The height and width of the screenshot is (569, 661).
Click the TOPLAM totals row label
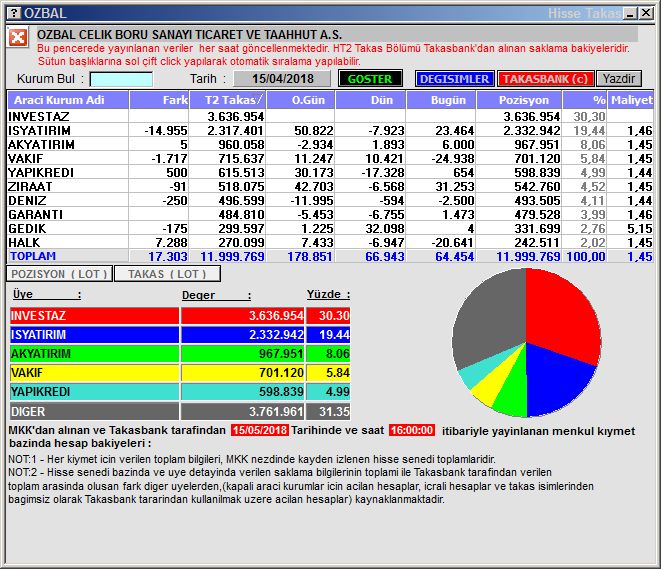coord(33,256)
